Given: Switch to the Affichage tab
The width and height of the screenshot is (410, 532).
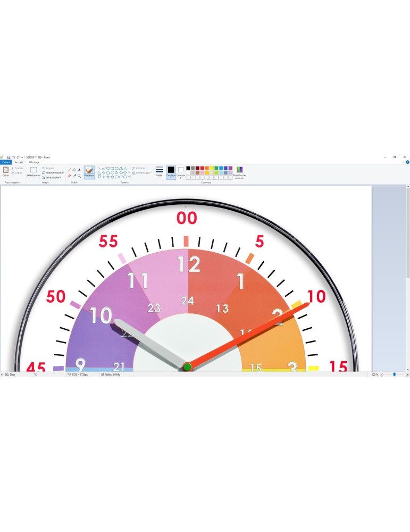Looking at the screenshot, I should coord(34,162).
